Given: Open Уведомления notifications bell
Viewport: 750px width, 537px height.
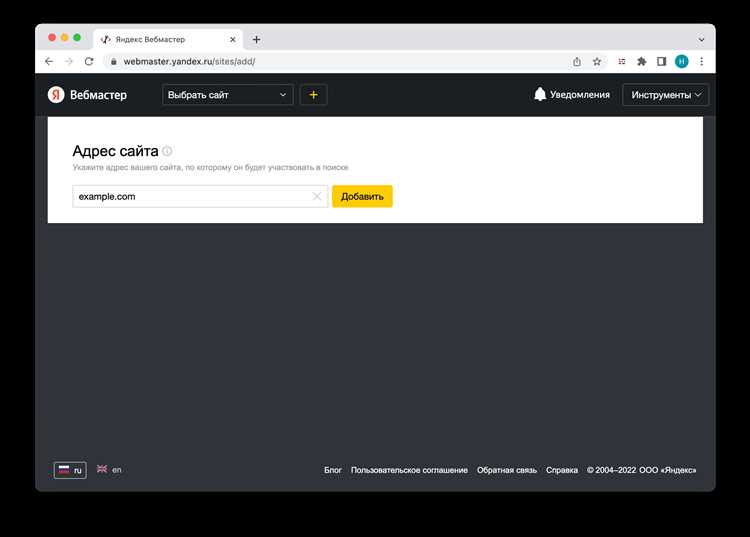Looking at the screenshot, I should click(572, 95).
